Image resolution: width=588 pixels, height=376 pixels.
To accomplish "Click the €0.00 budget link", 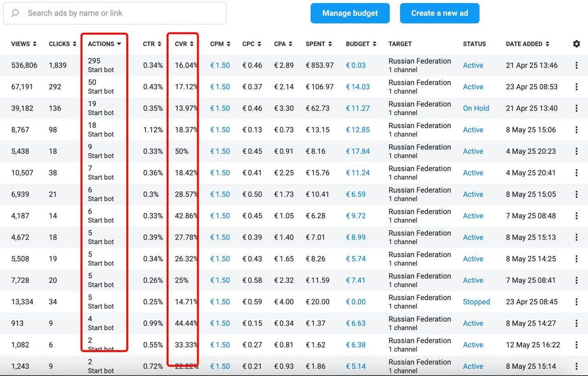I will [x=356, y=302].
